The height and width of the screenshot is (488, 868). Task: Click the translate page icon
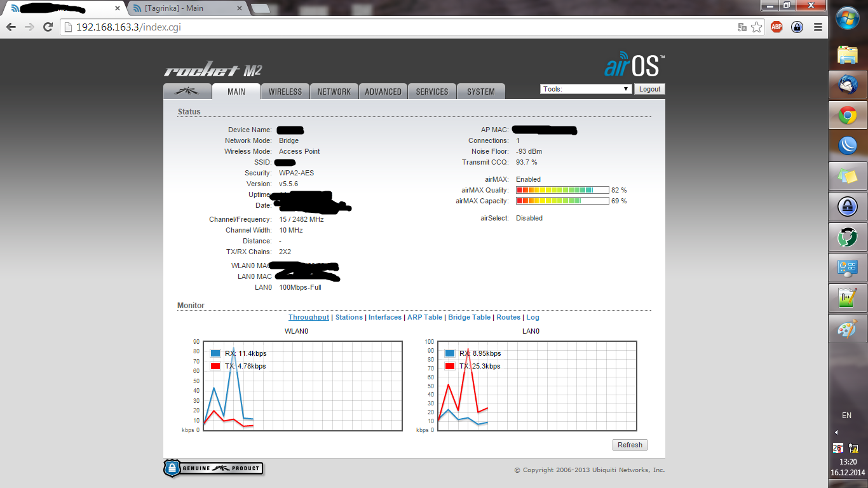point(742,27)
